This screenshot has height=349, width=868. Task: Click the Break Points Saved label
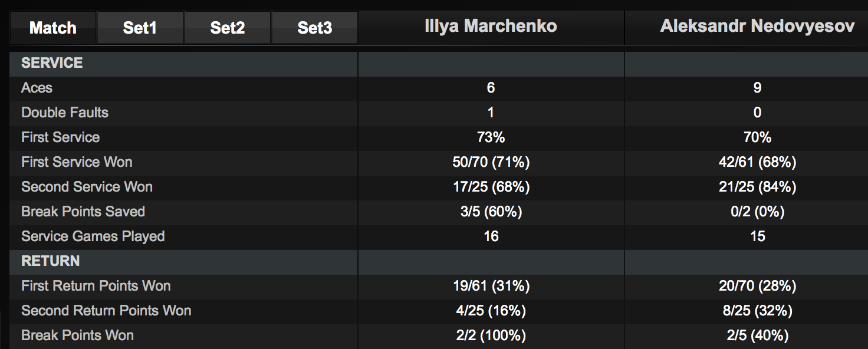click(83, 212)
